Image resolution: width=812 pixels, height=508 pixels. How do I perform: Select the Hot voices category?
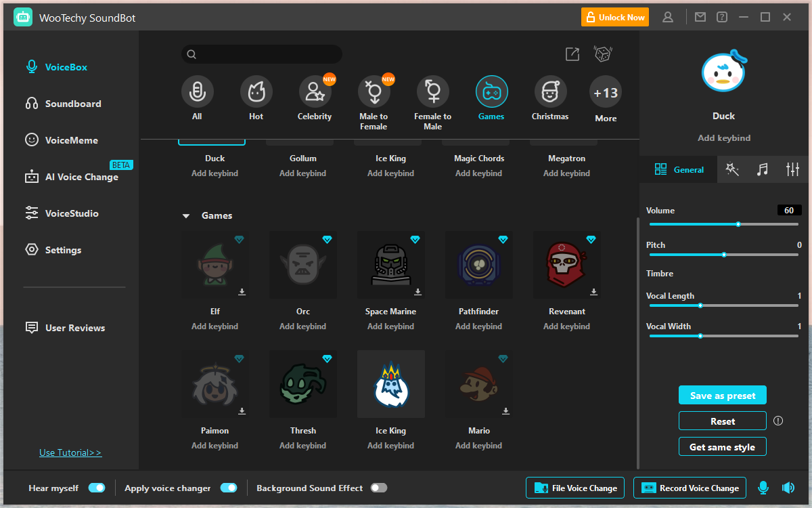(x=256, y=91)
